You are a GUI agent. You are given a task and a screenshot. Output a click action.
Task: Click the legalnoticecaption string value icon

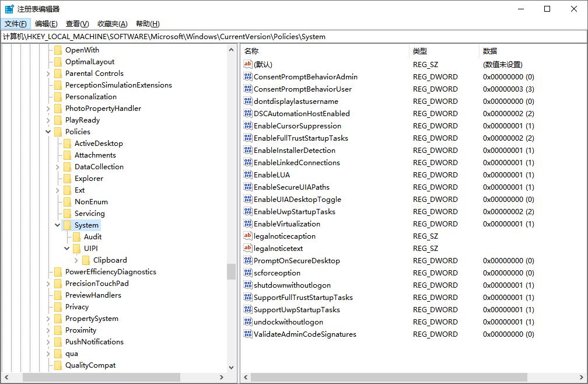247,236
